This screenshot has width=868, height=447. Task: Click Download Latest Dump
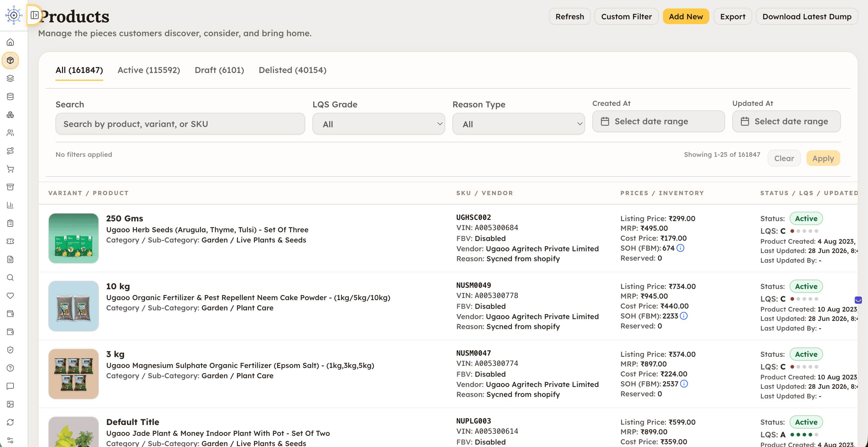coord(807,17)
